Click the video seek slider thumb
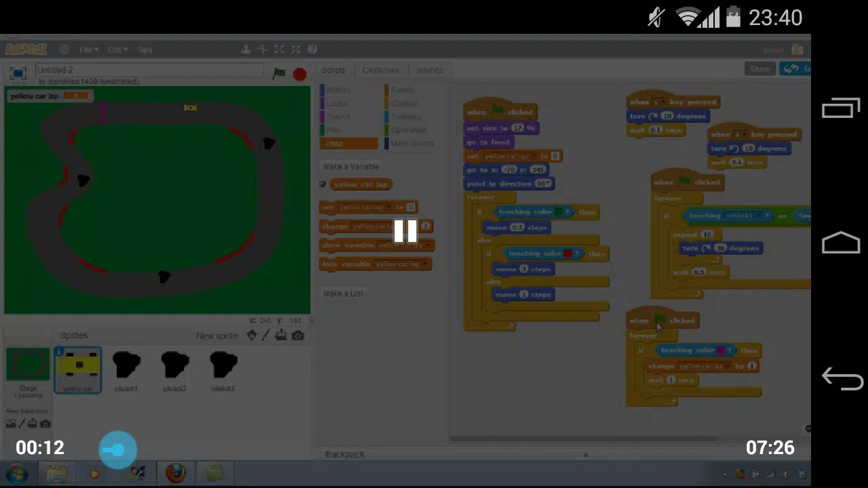This screenshot has height=488, width=868. [x=118, y=449]
